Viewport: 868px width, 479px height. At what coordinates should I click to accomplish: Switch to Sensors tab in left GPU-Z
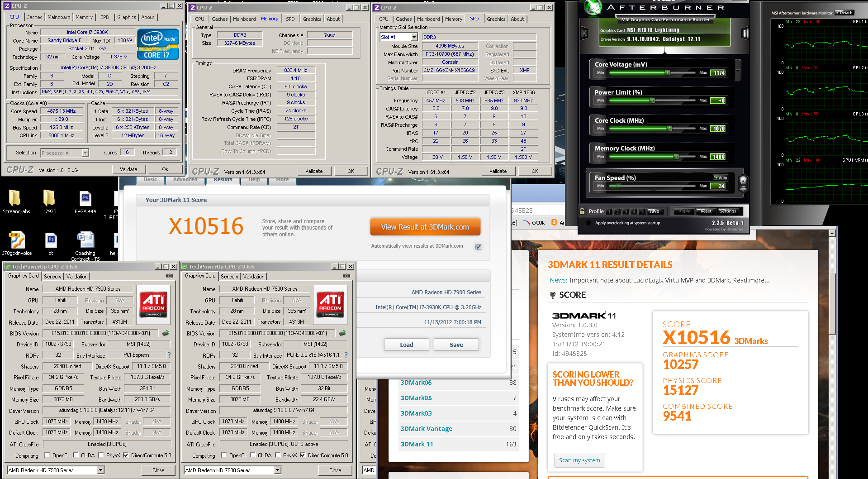point(52,276)
